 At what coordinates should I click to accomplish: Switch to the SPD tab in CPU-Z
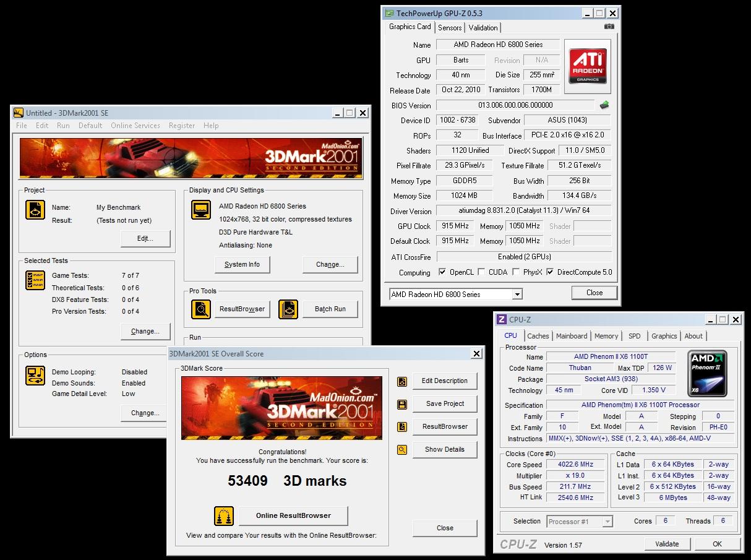(635, 336)
